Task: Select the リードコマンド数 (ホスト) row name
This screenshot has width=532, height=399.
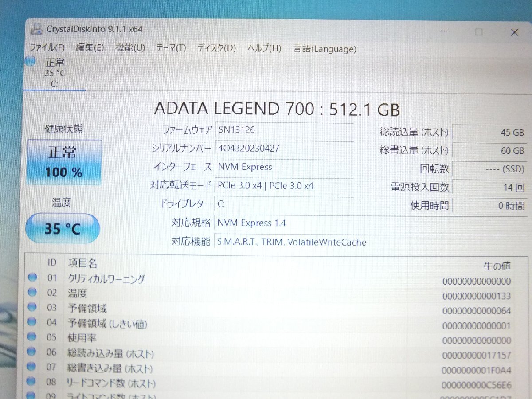Action: [x=111, y=383]
